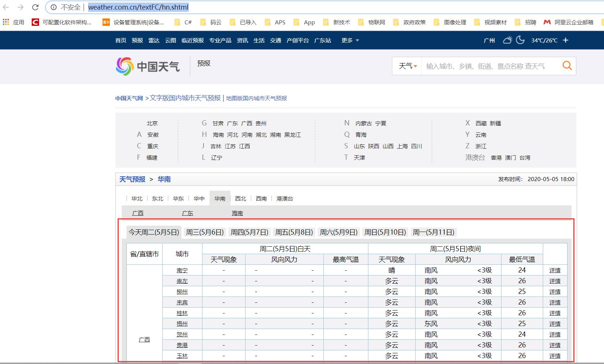Screen dimensions: 604x364
Task: Click the red C bookmark icon
Action: click(x=35, y=22)
